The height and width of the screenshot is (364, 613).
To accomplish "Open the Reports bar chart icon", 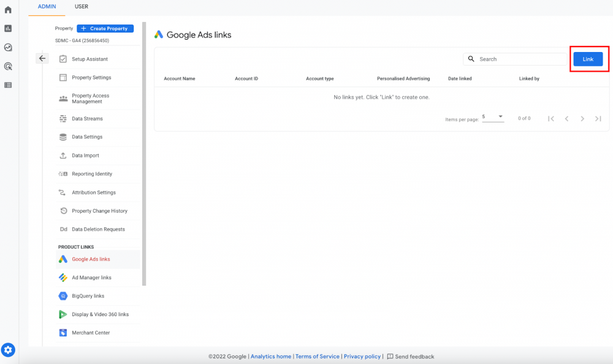I will [8, 29].
